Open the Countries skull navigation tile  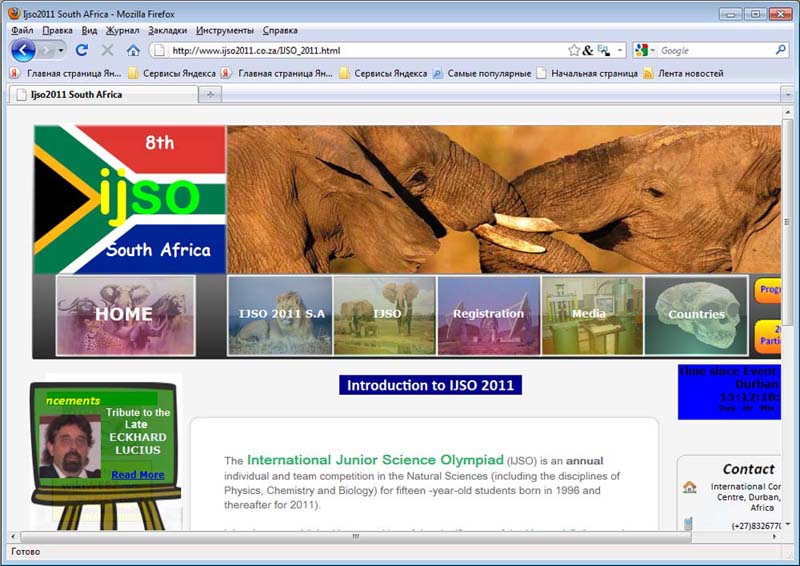[696, 315]
